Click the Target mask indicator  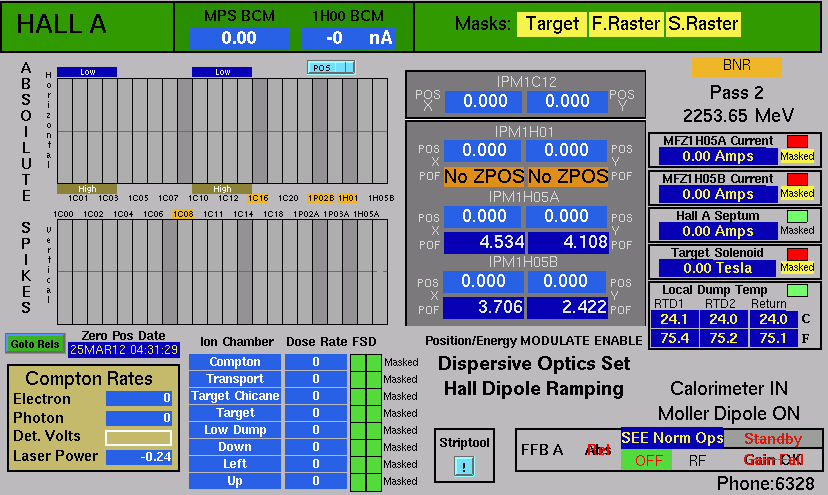point(552,24)
